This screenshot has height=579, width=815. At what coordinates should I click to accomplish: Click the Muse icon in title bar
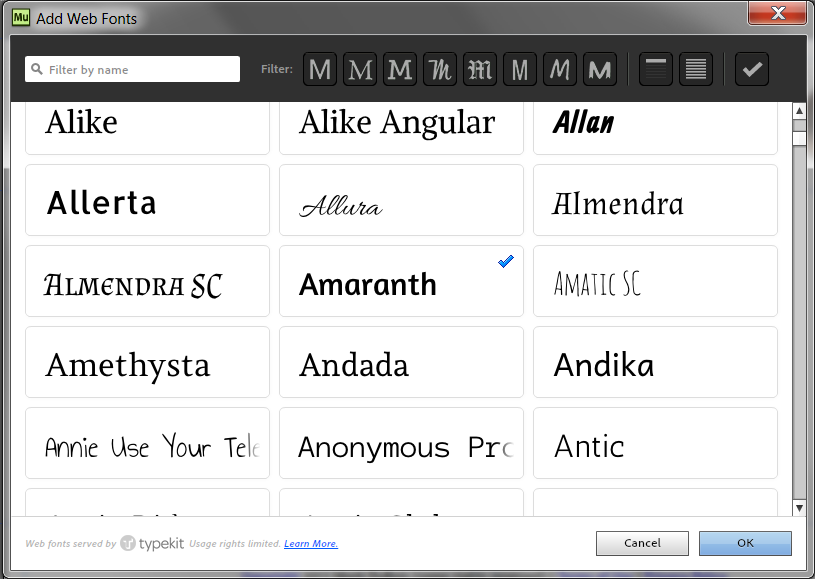[21, 18]
